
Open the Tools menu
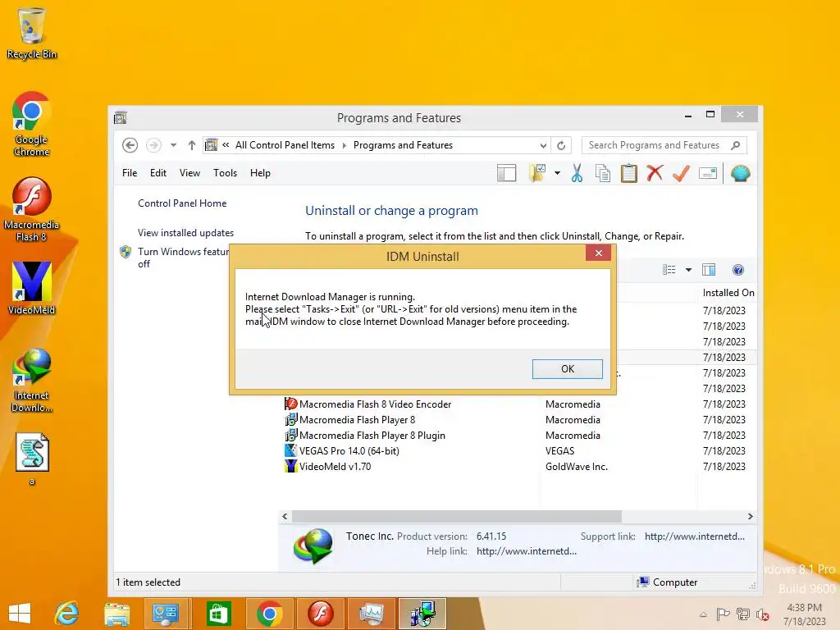[x=225, y=173]
